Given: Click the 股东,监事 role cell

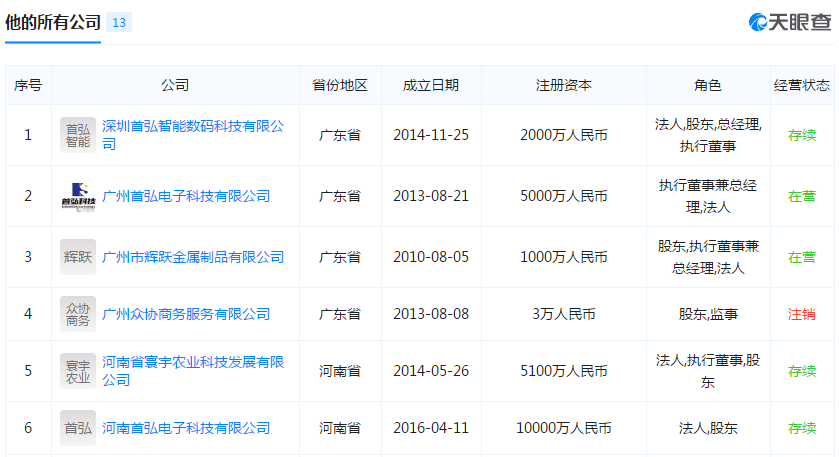Looking at the screenshot, I should [708, 314].
